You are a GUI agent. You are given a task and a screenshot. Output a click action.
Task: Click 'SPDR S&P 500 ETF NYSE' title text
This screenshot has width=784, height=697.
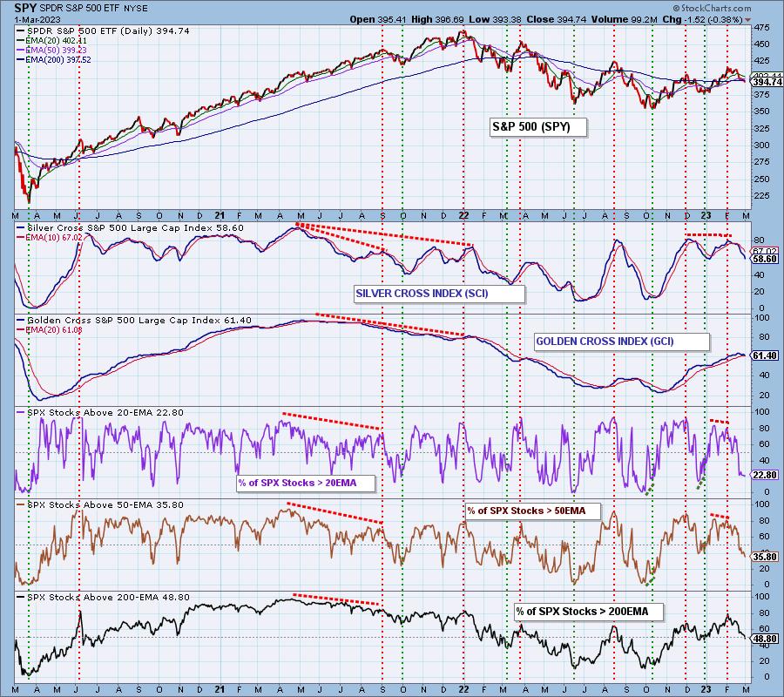(91, 9)
